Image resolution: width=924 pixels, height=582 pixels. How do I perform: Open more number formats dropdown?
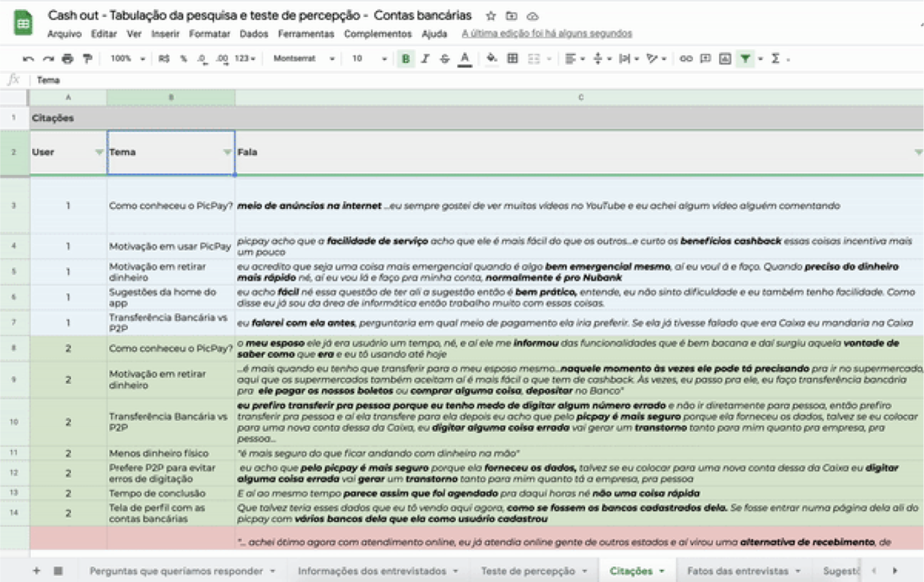tap(245, 59)
